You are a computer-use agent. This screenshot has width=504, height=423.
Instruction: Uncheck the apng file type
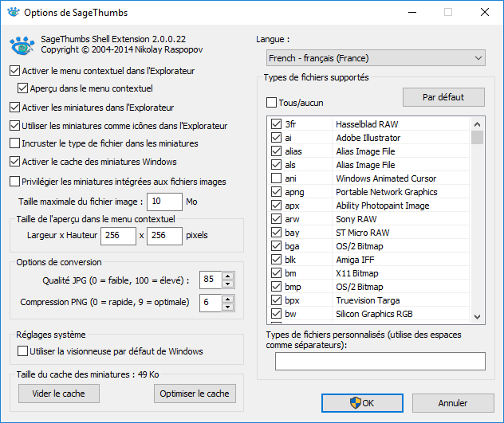[276, 192]
